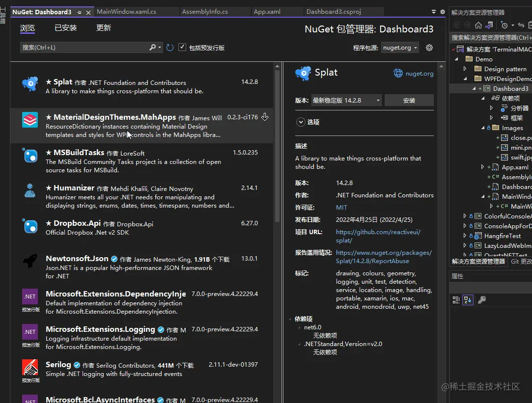Viewport: 532px width, 403px height.
Task: Switch to the Git changes panel tab
Action: 521,262
